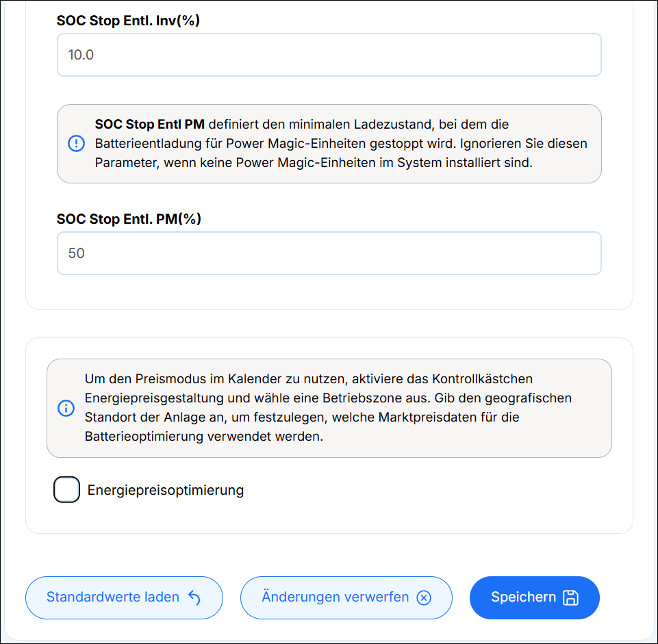
Task: Click the SOC Stop Entl. PM(%) field label
Action: click(x=129, y=219)
